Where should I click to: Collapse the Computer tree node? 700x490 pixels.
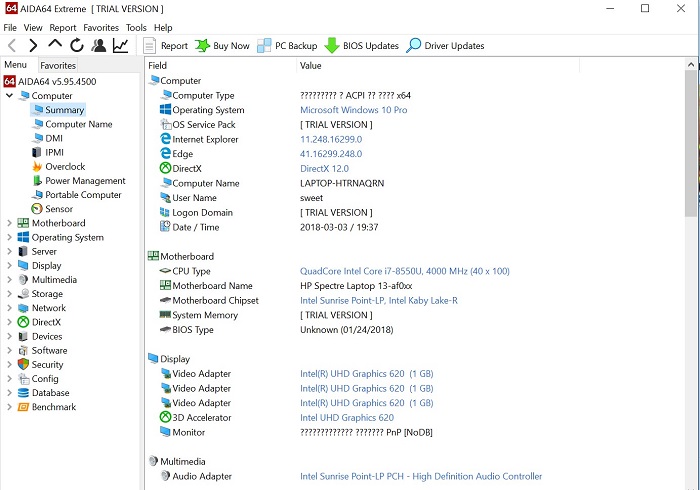9,96
